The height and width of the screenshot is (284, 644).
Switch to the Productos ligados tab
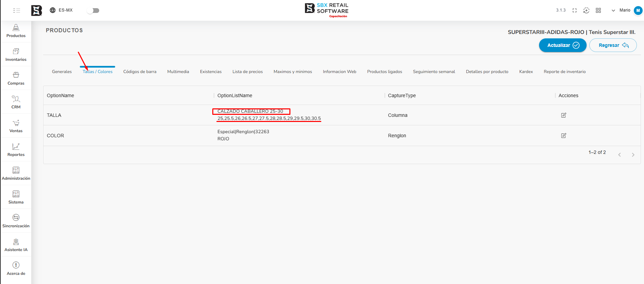(x=384, y=72)
